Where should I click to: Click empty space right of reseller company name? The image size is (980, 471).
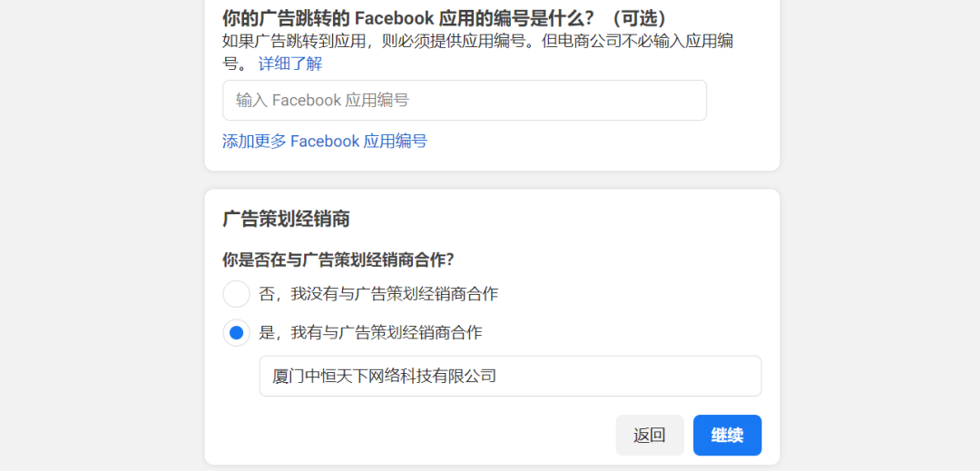pos(628,376)
